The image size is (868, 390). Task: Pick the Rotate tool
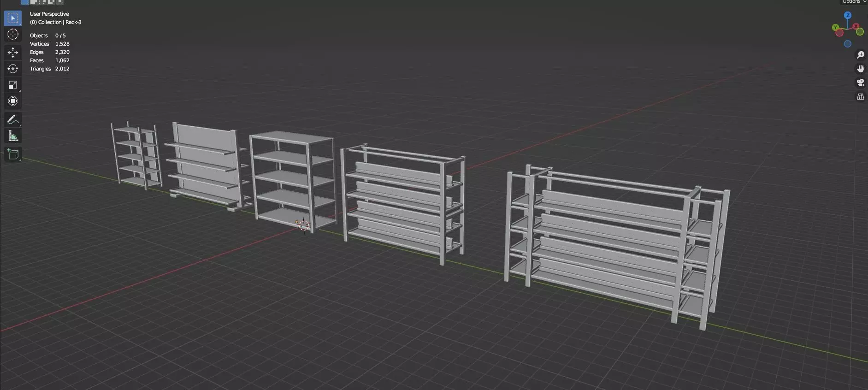13,69
